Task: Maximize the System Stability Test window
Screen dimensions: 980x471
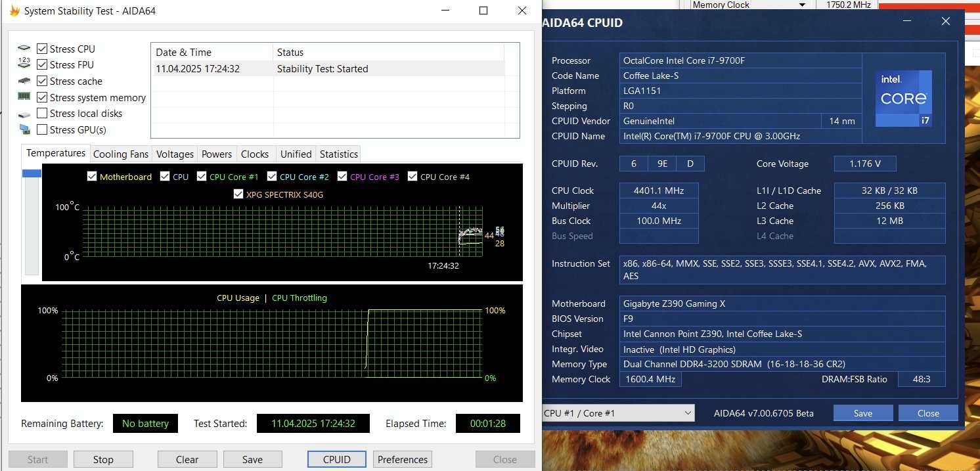Action: pos(483,11)
